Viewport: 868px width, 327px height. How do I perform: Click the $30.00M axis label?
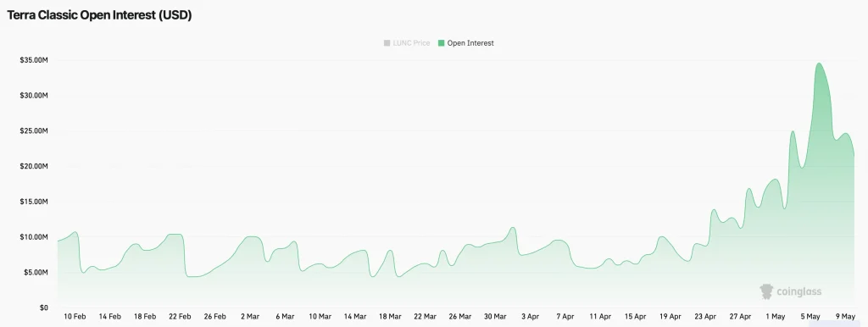click(x=35, y=96)
